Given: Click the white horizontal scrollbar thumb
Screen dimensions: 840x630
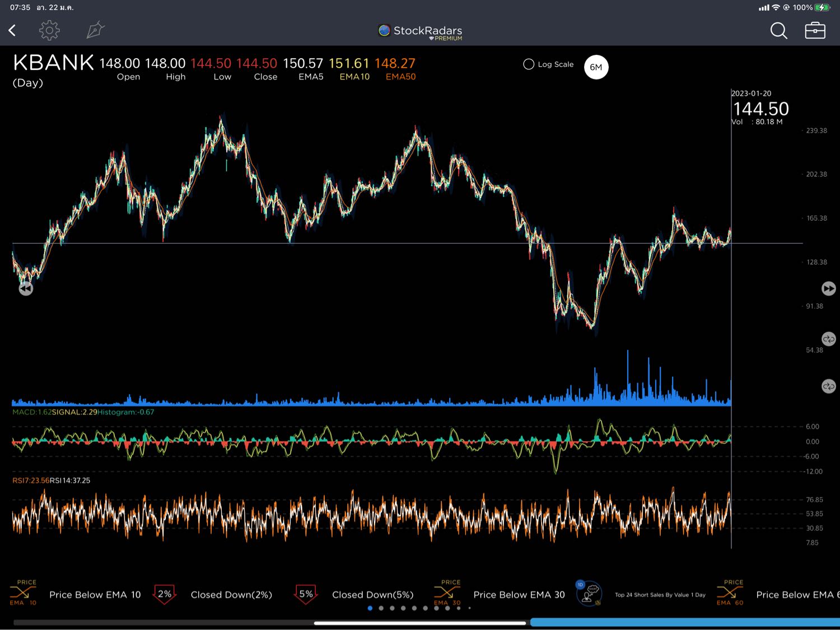Looking at the screenshot, I should [420, 623].
